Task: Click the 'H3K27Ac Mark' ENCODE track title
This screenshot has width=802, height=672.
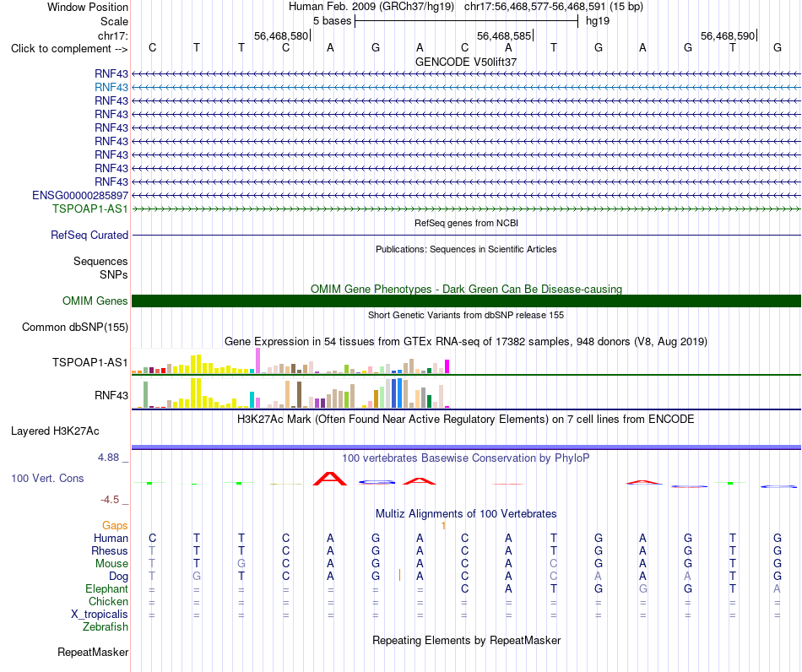Action: tap(466, 420)
